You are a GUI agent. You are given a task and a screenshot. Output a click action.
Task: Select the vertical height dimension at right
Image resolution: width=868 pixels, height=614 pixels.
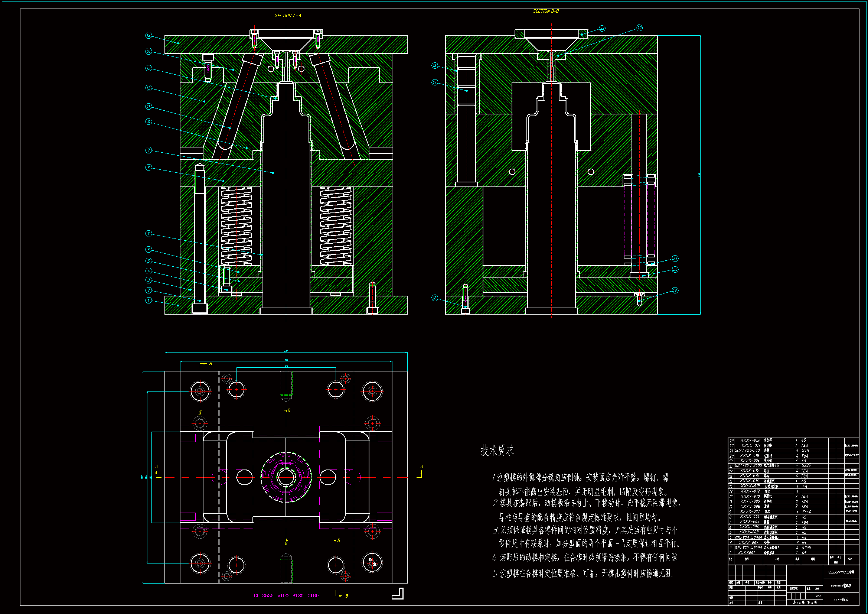(700, 175)
